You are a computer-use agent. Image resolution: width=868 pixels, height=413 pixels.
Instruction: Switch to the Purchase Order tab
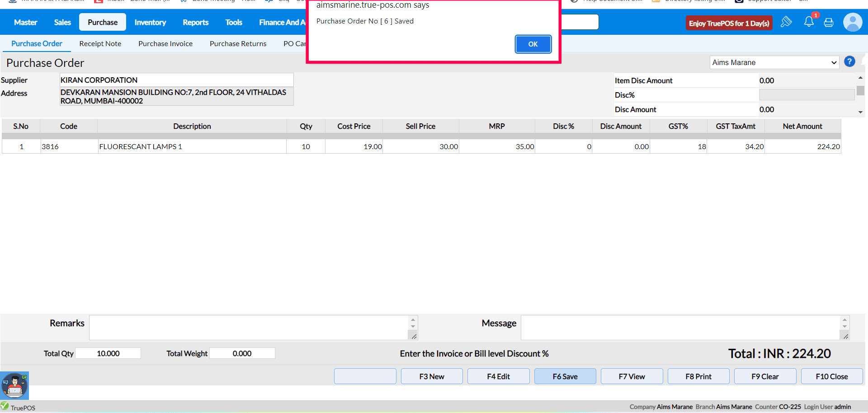coord(37,43)
